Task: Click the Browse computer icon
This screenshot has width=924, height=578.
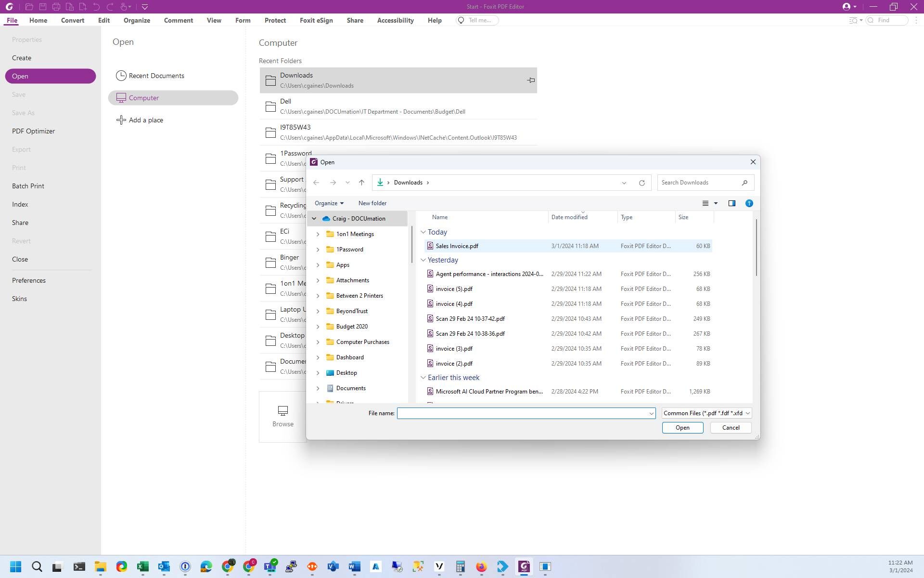Action: pyautogui.click(x=283, y=411)
